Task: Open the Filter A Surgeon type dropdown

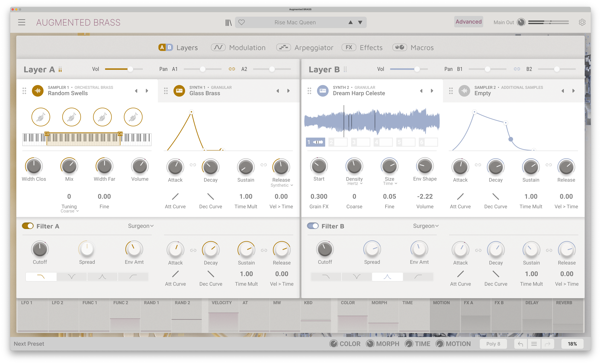Action: coord(141,226)
